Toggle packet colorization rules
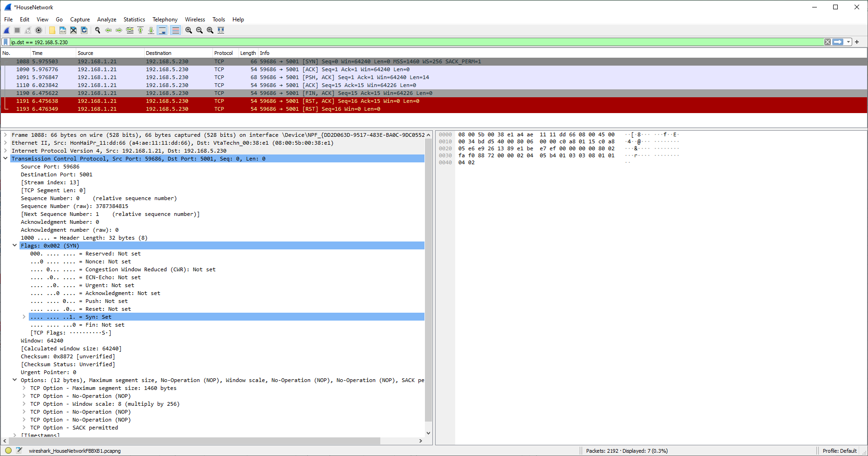Image resolution: width=868 pixels, height=456 pixels. pos(175,30)
